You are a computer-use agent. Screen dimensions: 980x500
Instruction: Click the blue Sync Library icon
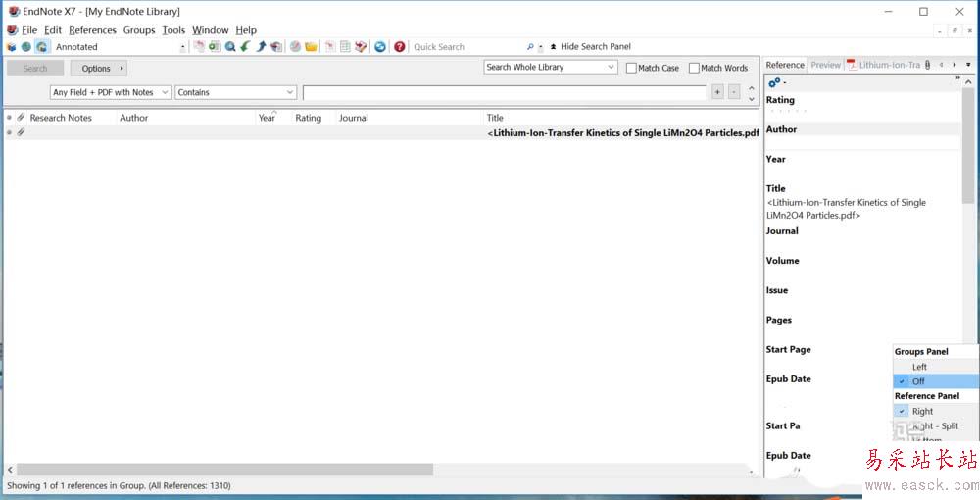[x=380, y=47]
